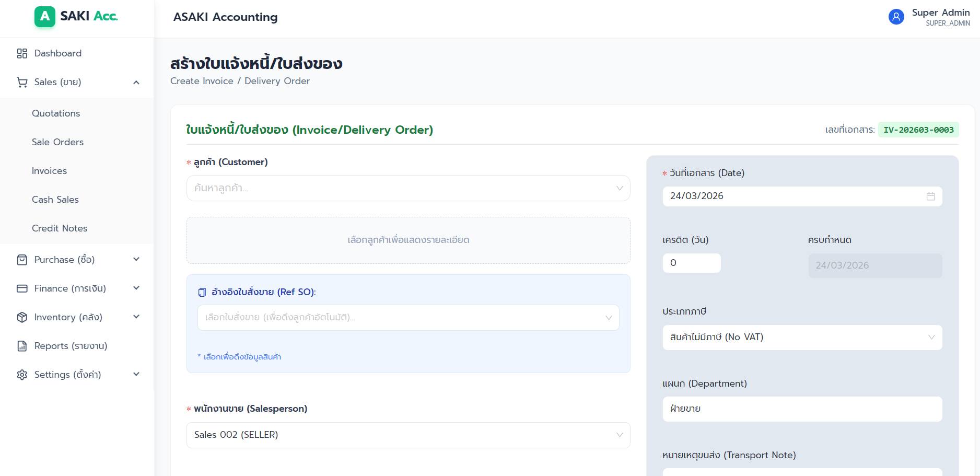
Task: Click the Department field containing ฝ่ายขาย
Action: [802, 409]
